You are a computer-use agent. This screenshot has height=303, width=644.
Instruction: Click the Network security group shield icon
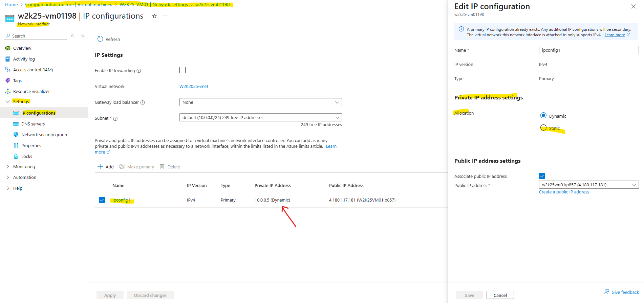[16, 135]
